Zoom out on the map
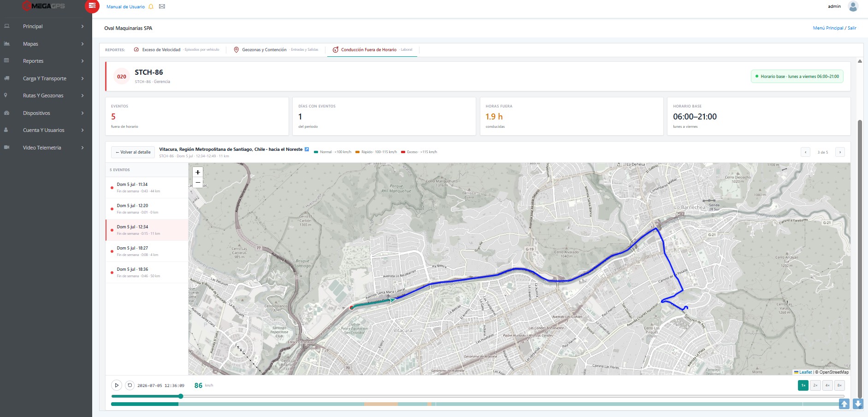 click(198, 183)
